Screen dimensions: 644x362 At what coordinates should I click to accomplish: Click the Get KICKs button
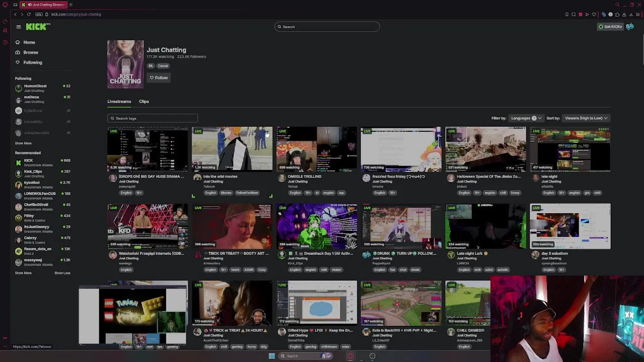(x=610, y=27)
